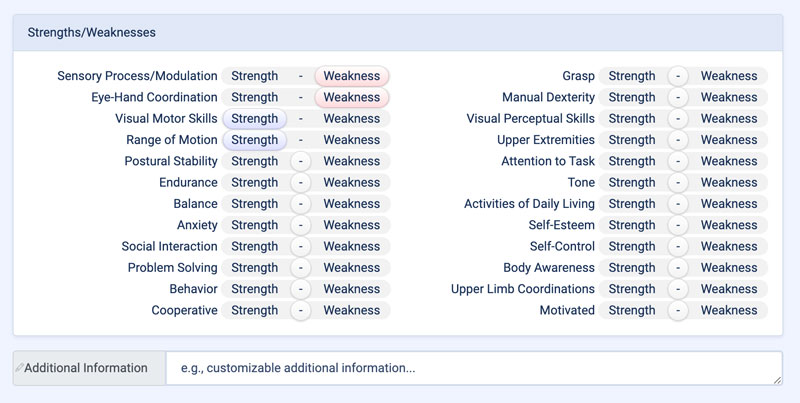The width and height of the screenshot is (800, 403).
Task: Grab the text area resize handle
Action: [777, 380]
